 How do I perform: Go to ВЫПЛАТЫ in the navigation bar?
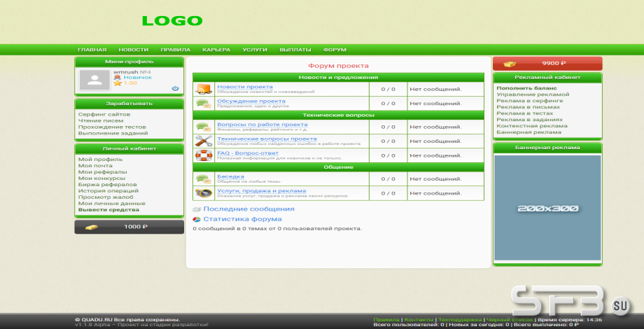(295, 50)
